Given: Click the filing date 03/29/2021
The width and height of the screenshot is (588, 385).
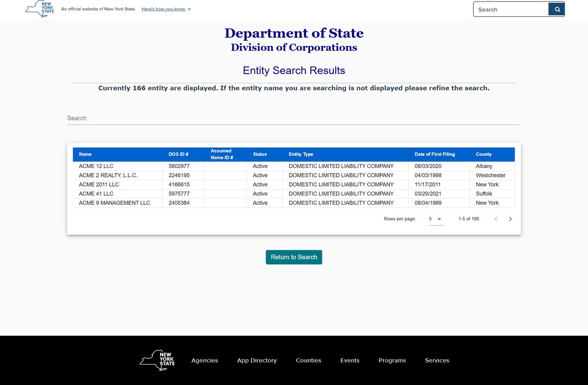Looking at the screenshot, I should (x=428, y=194).
